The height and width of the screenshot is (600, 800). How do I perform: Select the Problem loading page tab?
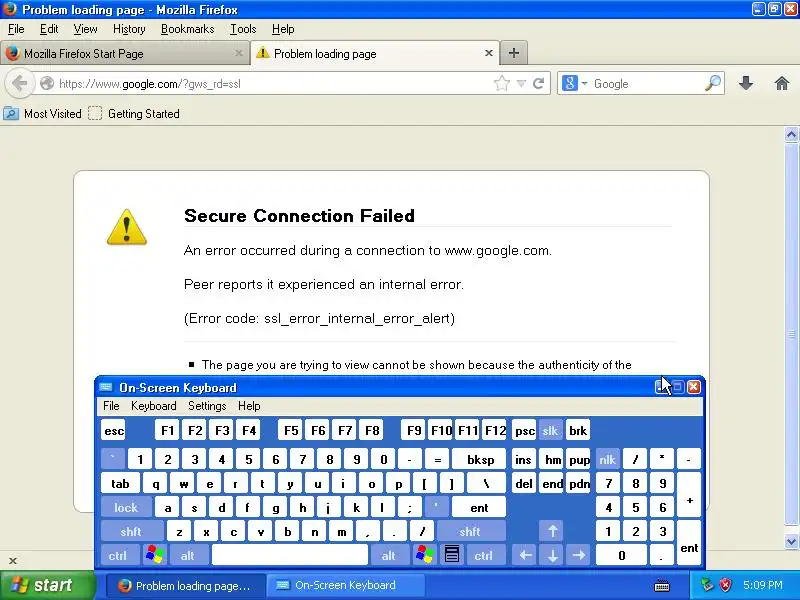[x=375, y=53]
